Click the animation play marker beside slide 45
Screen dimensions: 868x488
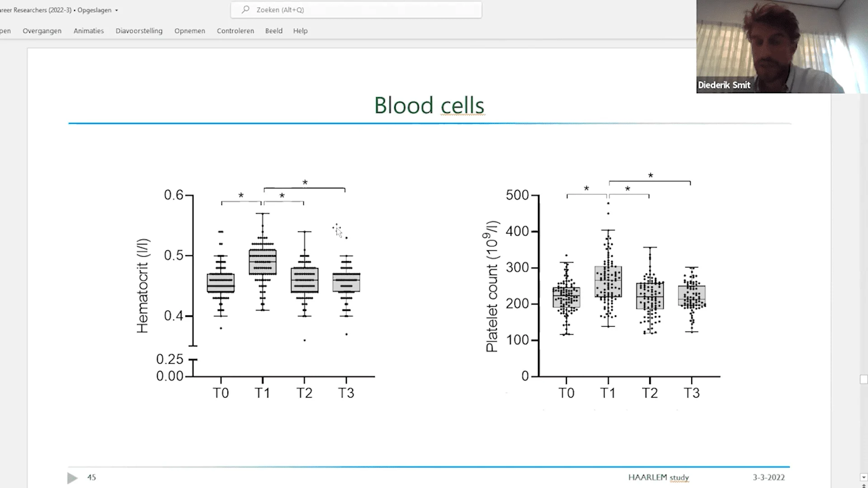pyautogui.click(x=72, y=478)
